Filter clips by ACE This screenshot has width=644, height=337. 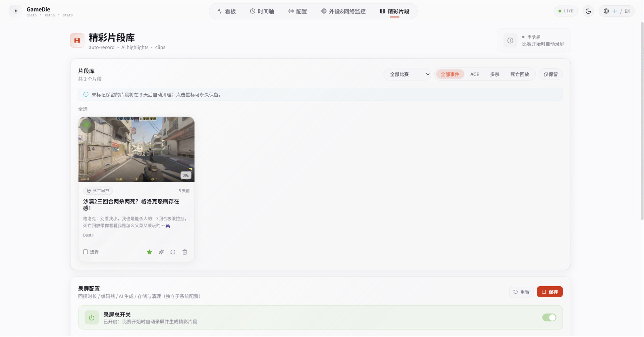[x=475, y=74]
